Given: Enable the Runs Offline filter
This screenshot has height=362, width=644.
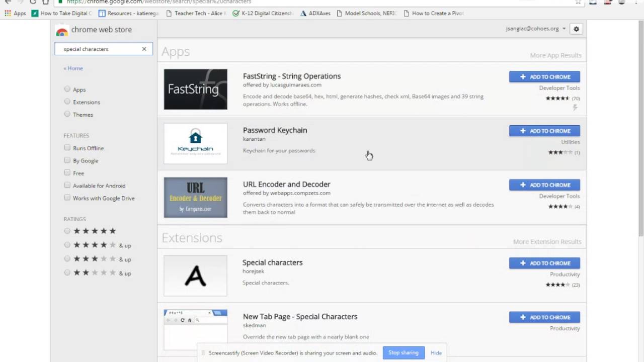Looking at the screenshot, I should click(x=67, y=148).
